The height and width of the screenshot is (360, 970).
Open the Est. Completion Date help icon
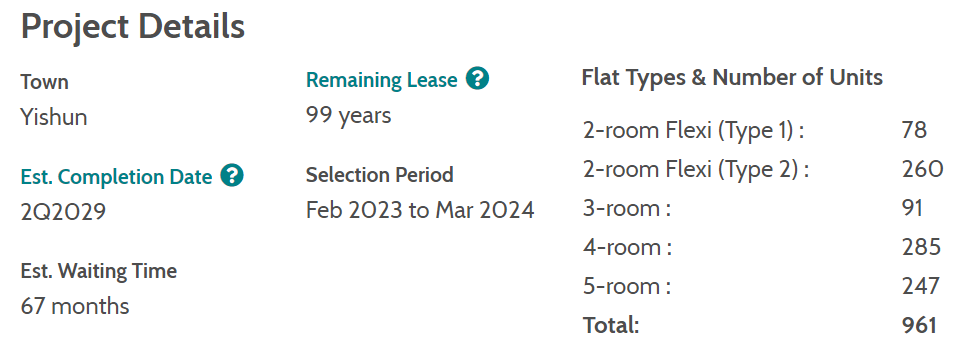[x=232, y=176]
